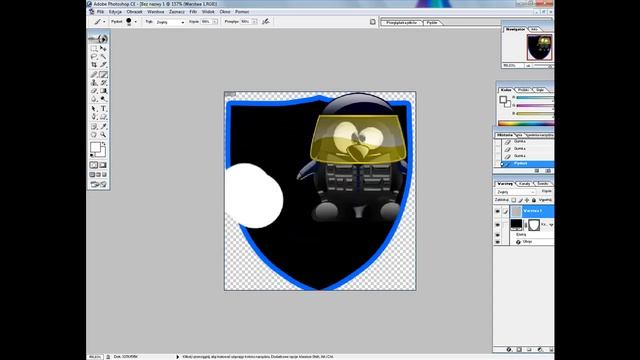Select the Move tool
This screenshot has width=640, height=360.
pos(103,49)
